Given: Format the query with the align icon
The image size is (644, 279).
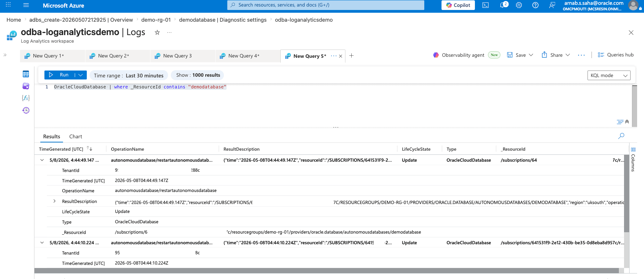Looking at the screenshot, I should click(620, 122).
